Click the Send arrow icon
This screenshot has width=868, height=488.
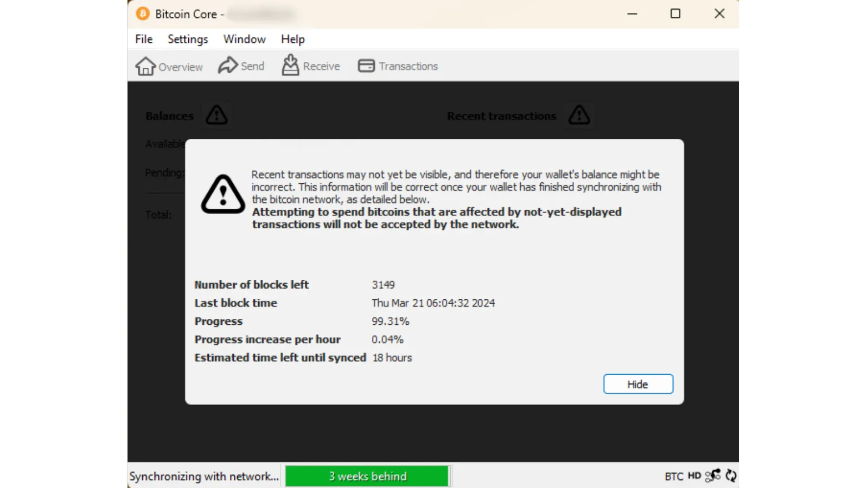[228, 66]
